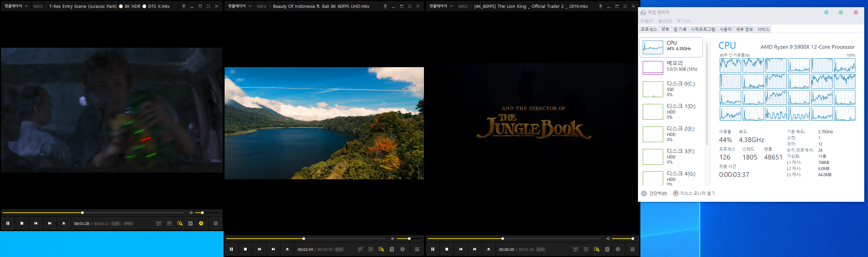The image size is (868, 257).
Task: Pin T-Rex player window on top
Action: [184, 6]
